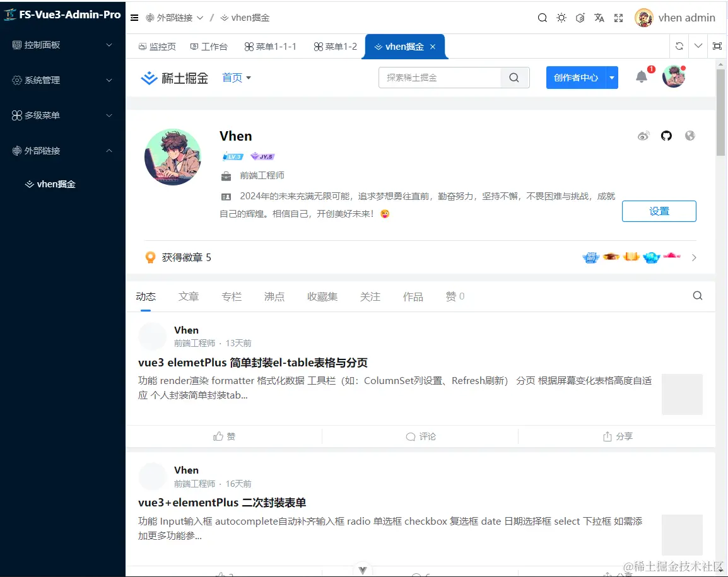The width and height of the screenshot is (728, 577).
Task: Open the Weibo profile icon
Action: [643, 136]
